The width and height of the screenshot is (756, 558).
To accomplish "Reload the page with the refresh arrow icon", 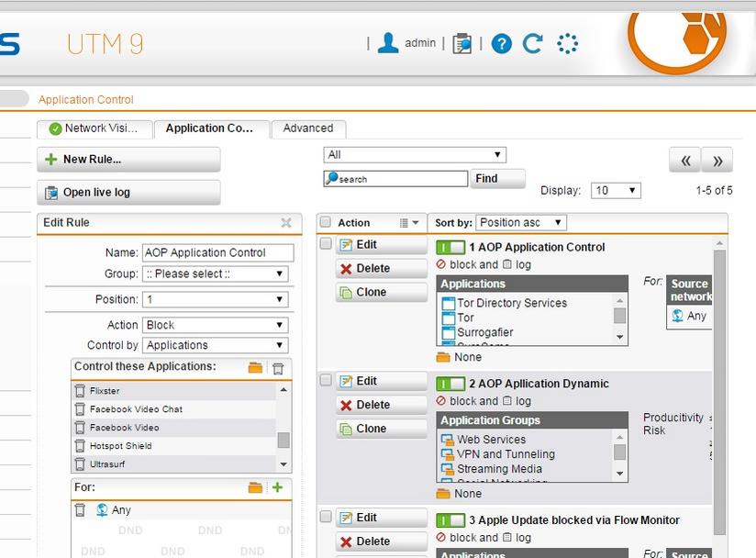I will [533, 43].
